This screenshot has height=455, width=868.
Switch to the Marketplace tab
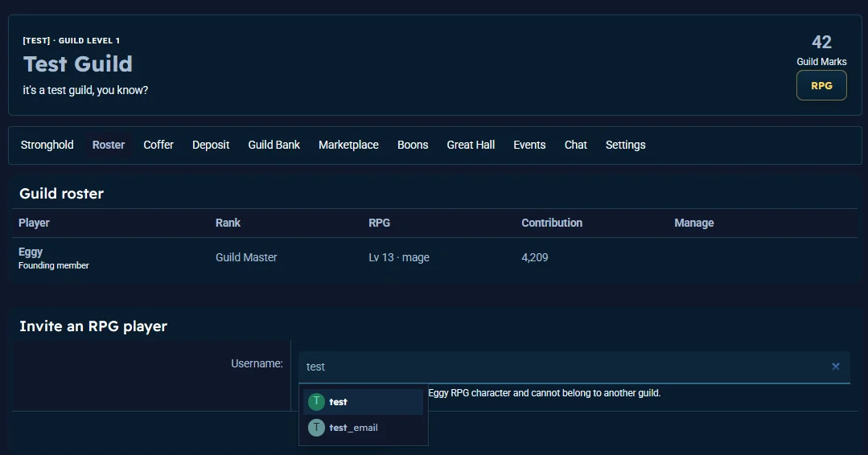pyautogui.click(x=348, y=145)
